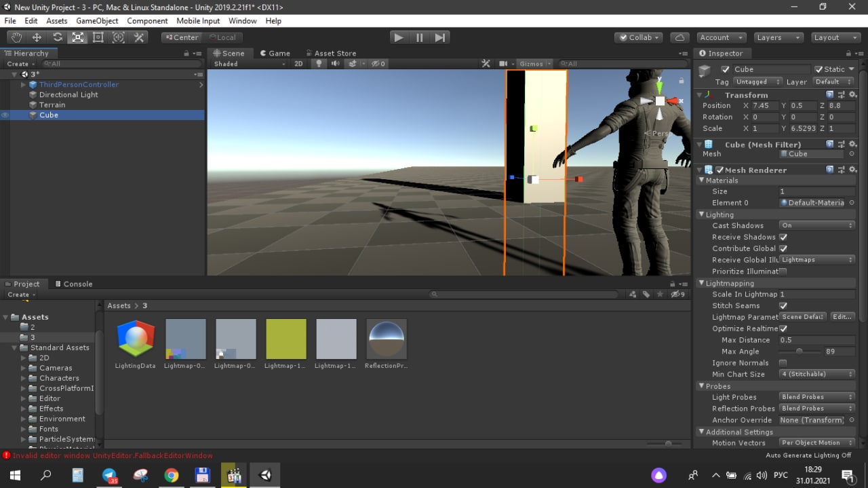Screen dimensions: 868x488
Task: Open Mesh Renderer settings gear
Action: 852,170
